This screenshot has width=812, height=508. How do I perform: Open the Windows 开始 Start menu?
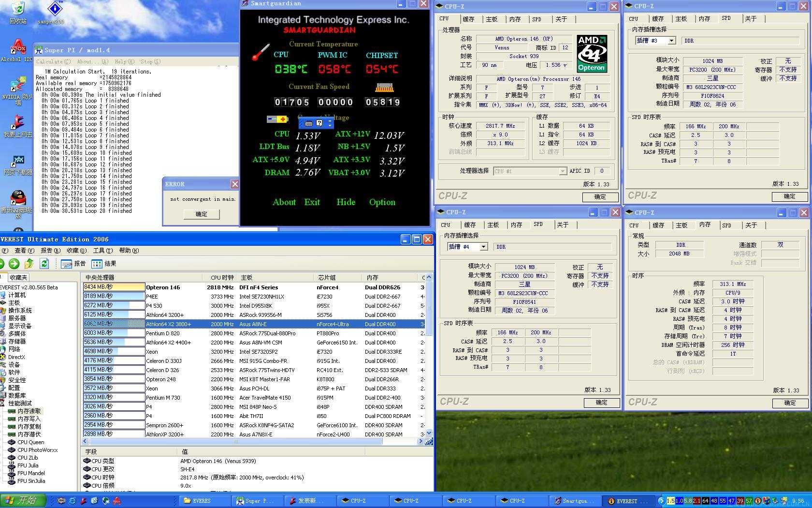[23, 501]
